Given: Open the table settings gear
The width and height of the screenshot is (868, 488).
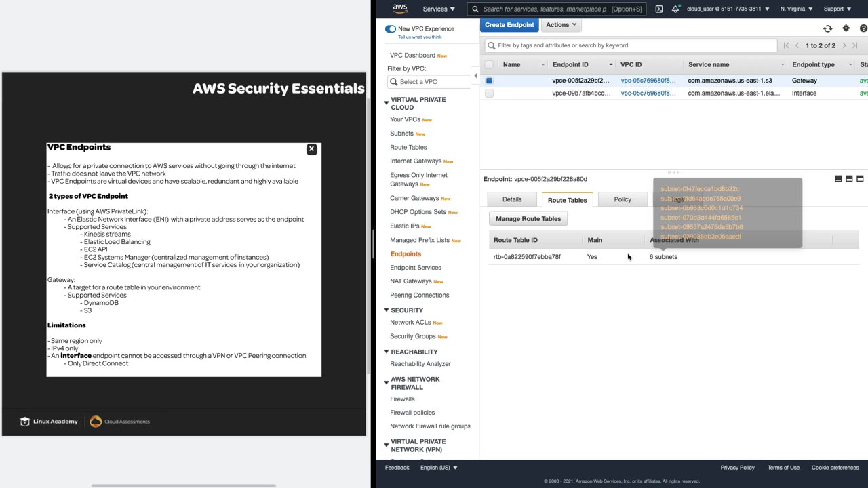Looking at the screenshot, I should click(846, 28).
